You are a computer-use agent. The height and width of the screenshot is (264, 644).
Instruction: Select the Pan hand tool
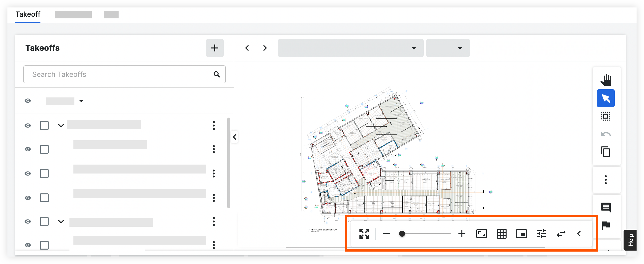606,80
